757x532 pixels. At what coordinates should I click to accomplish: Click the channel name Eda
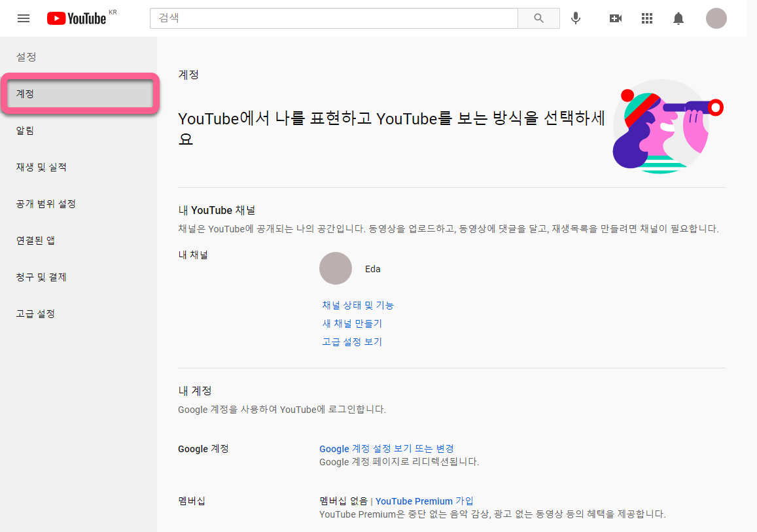[x=373, y=269]
